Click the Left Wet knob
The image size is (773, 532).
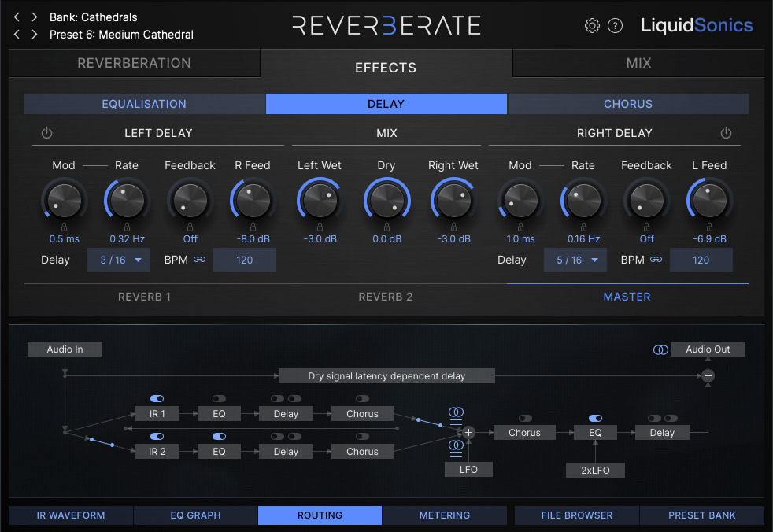(x=320, y=200)
